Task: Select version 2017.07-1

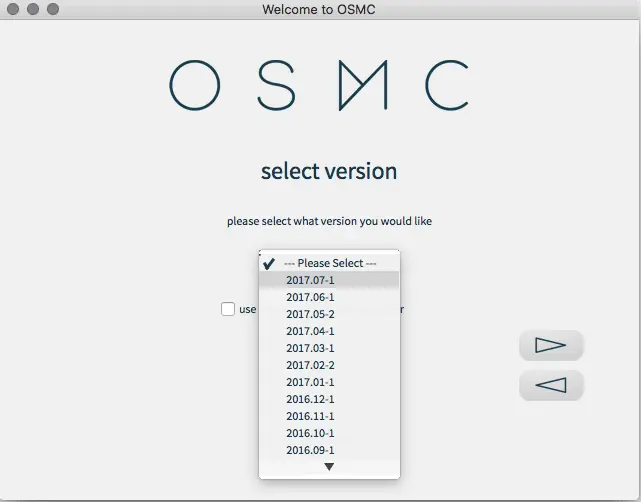Action: [x=329, y=280]
